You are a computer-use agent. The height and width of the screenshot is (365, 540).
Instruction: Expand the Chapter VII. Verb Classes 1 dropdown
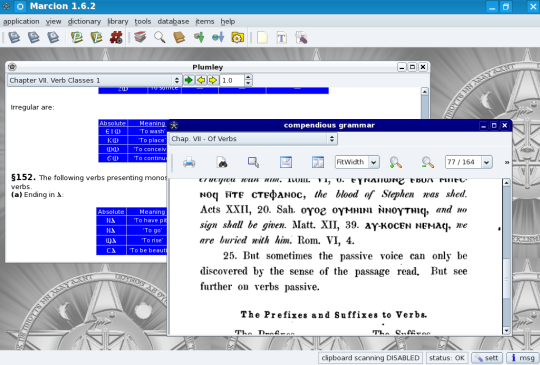coord(94,80)
